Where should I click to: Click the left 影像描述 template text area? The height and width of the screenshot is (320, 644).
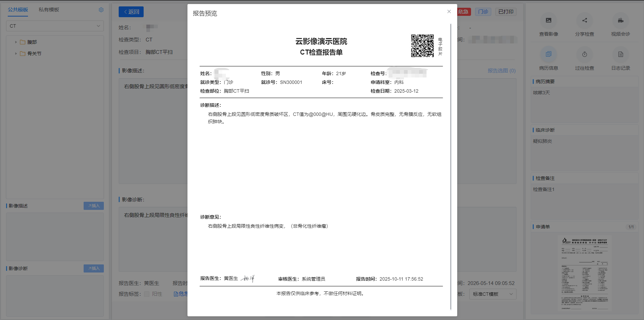[x=55, y=236]
